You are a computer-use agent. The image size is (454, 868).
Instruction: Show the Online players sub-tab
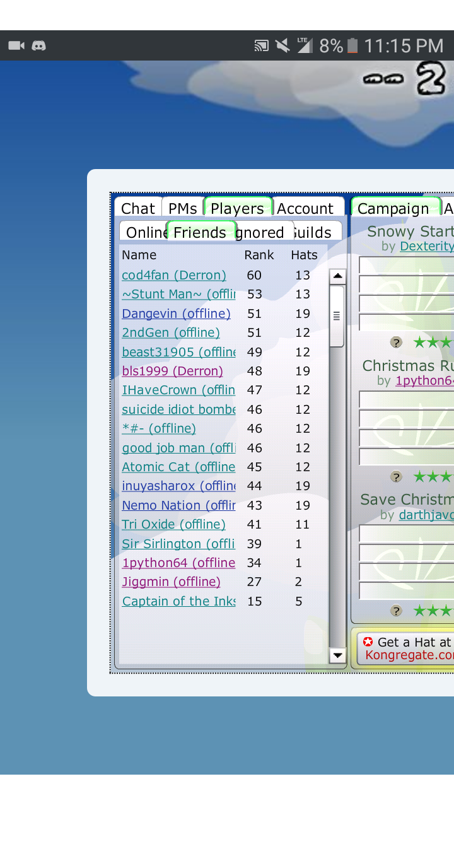tap(145, 232)
